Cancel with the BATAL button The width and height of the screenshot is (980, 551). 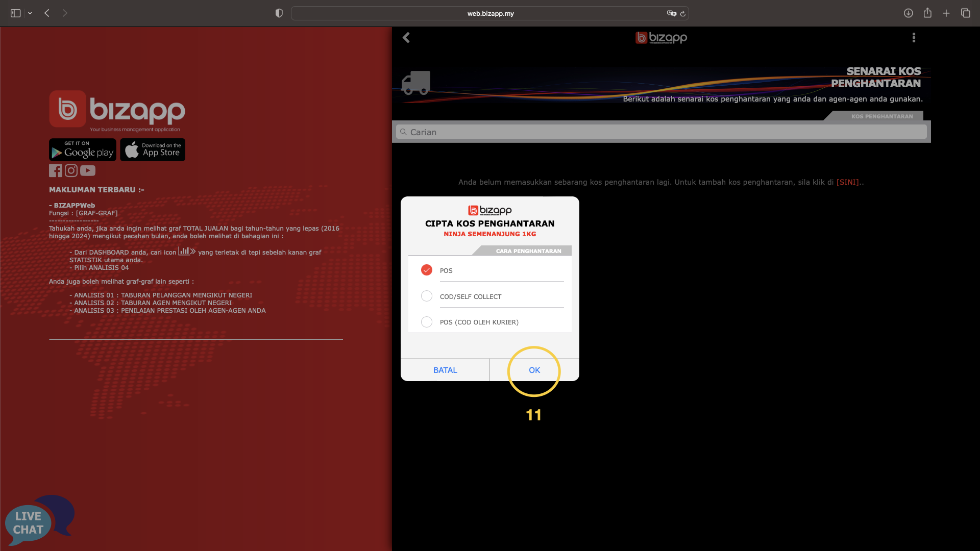[445, 370]
